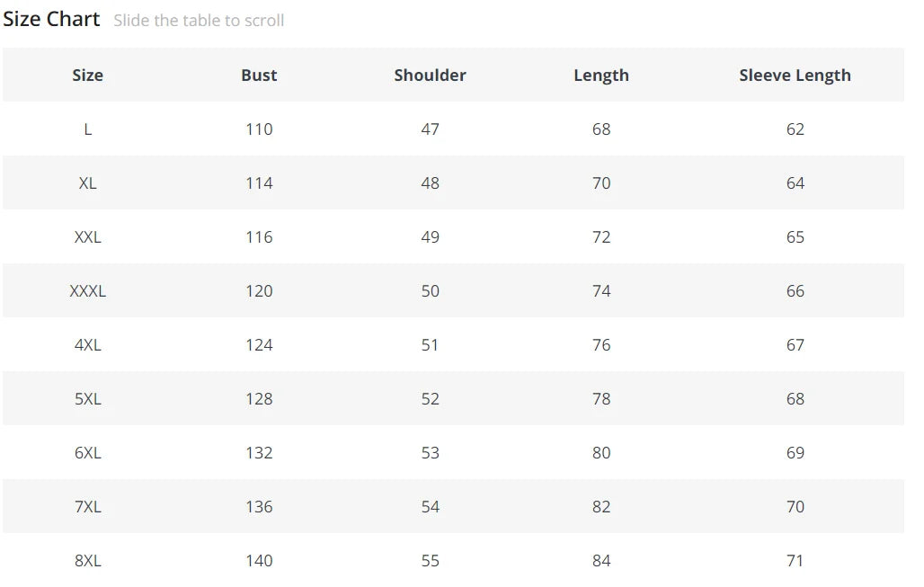Image resolution: width=924 pixels, height=587 pixels.
Task: Click the sleeve length value 71
Action: pyautogui.click(x=795, y=561)
